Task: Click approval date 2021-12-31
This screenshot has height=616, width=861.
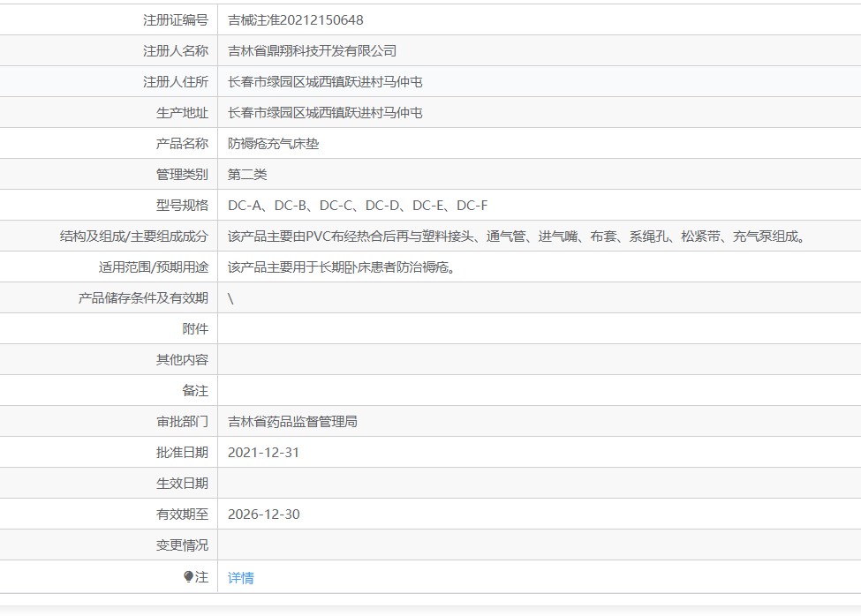Action: click(263, 453)
